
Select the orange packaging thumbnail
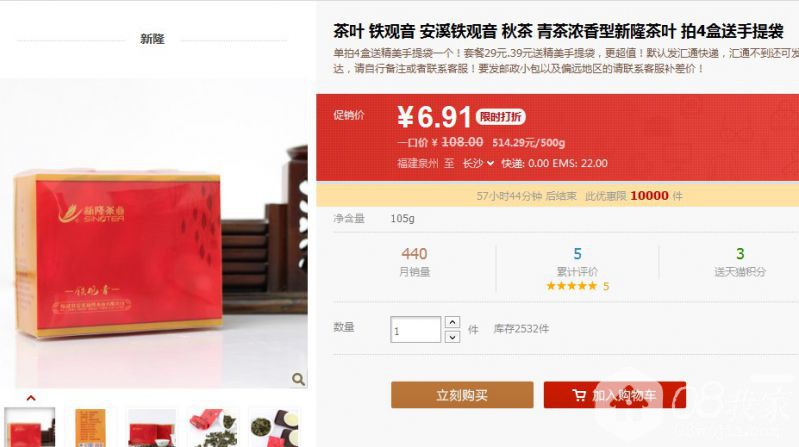[x=90, y=427]
